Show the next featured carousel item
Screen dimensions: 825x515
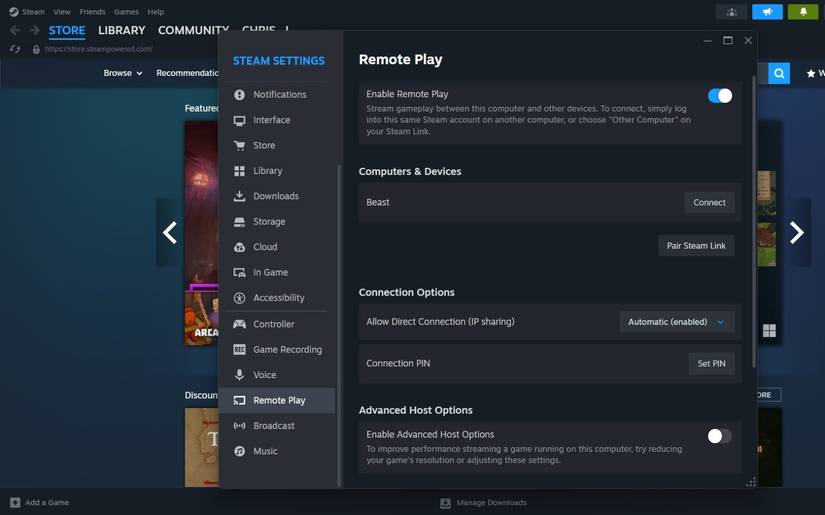[796, 233]
